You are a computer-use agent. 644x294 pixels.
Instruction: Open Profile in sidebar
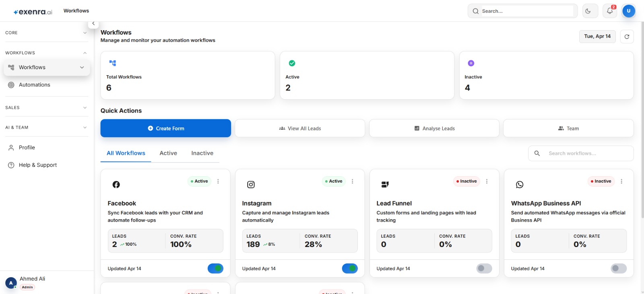pyautogui.click(x=47, y=148)
